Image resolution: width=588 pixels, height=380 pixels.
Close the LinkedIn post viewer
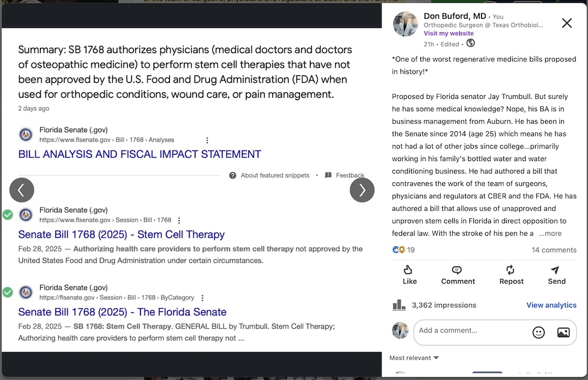pos(567,24)
